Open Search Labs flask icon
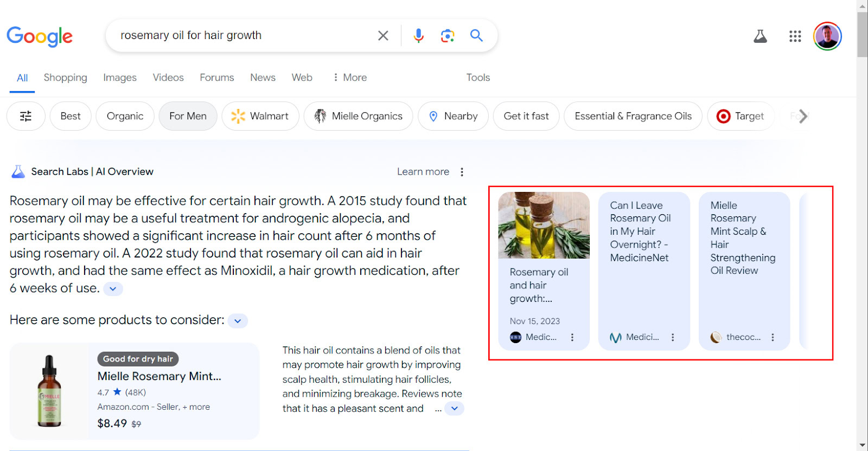Screen dimensions: 868x451 761,36
